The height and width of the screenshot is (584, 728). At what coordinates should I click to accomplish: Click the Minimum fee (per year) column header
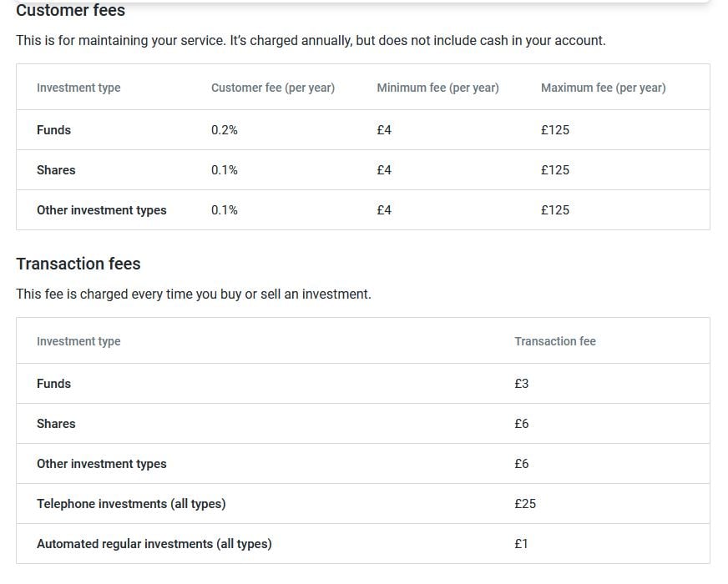tap(437, 88)
